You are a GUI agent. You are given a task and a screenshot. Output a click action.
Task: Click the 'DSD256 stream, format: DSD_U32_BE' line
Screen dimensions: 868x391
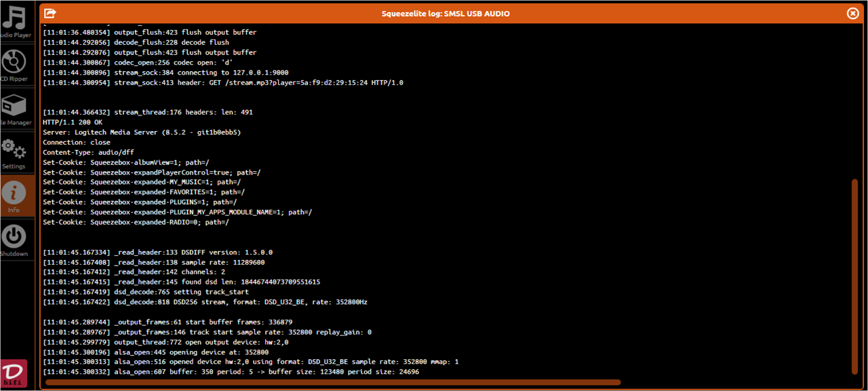[x=205, y=302]
